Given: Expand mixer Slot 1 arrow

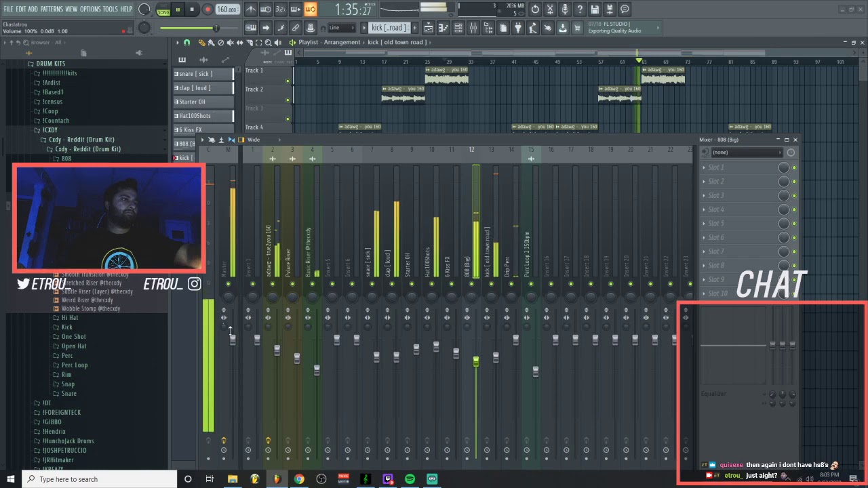Looking at the screenshot, I should [x=704, y=167].
